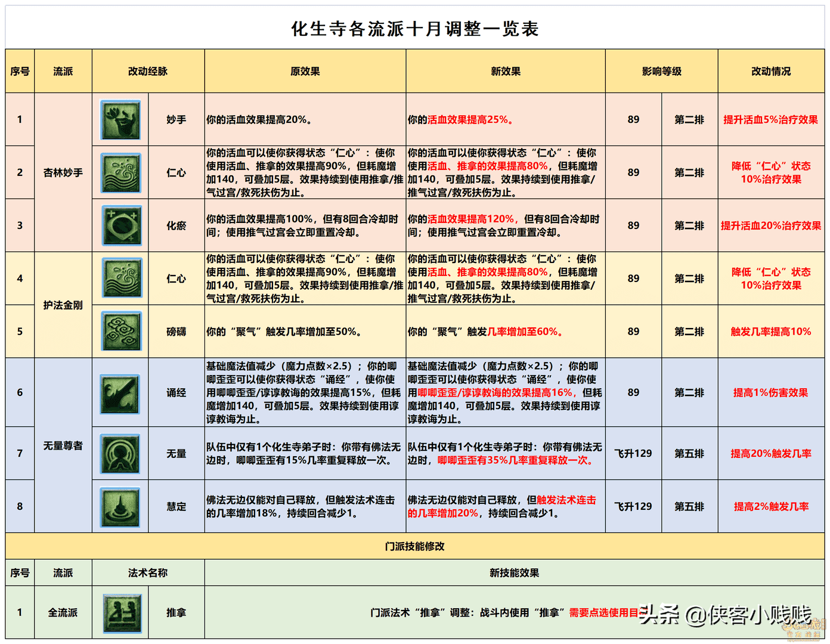Click the 无量 new effect with 35%几率

click(505, 453)
